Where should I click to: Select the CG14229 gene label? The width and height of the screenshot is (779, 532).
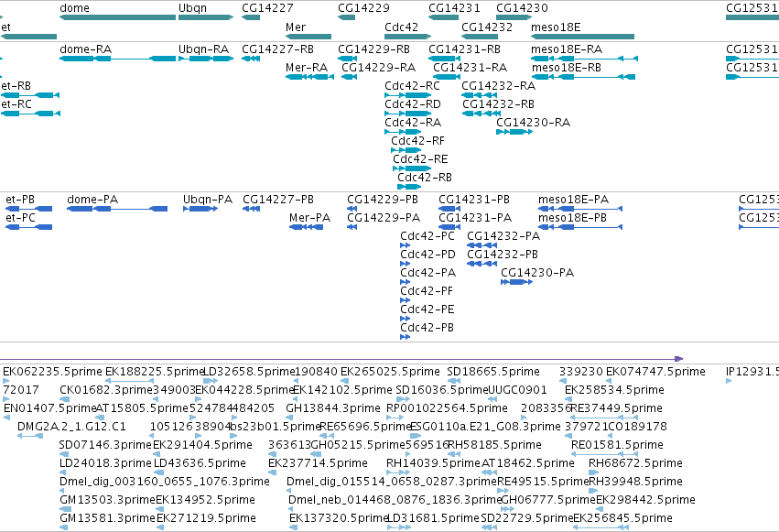(363, 8)
